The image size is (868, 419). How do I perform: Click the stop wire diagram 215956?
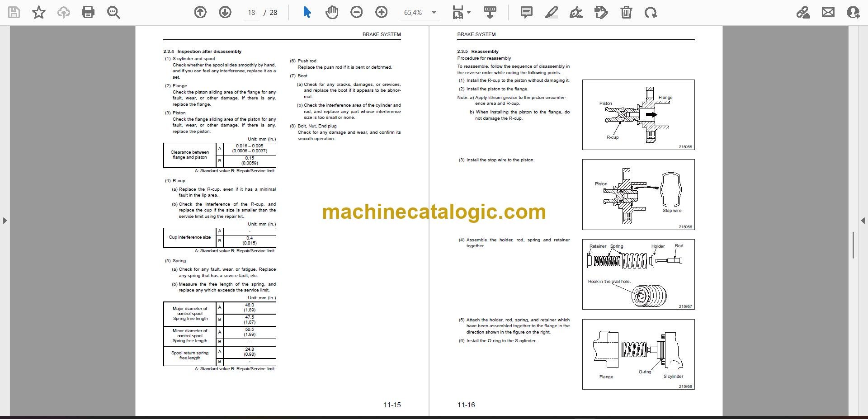pos(638,194)
